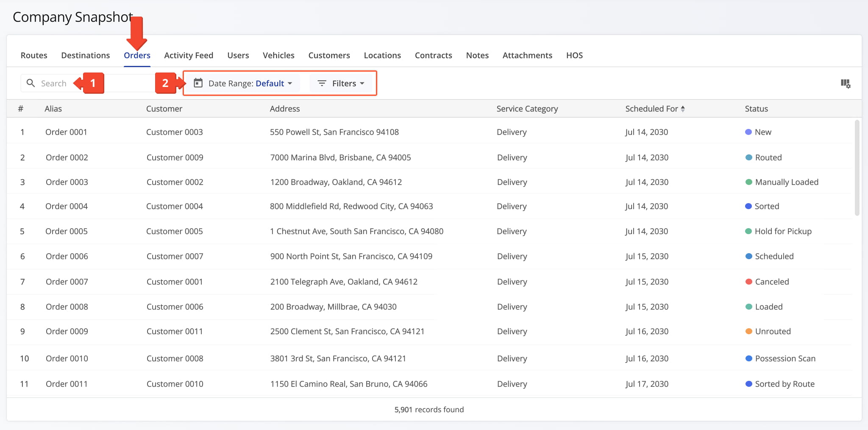
Task: Open the Destinations tab
Action: (x=86, y=55)
